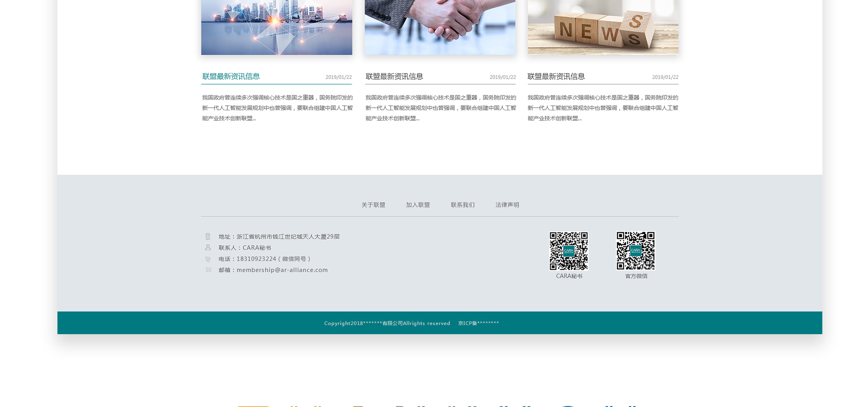
Task: Click the news title under handshake image
Action: coord(394,76)
